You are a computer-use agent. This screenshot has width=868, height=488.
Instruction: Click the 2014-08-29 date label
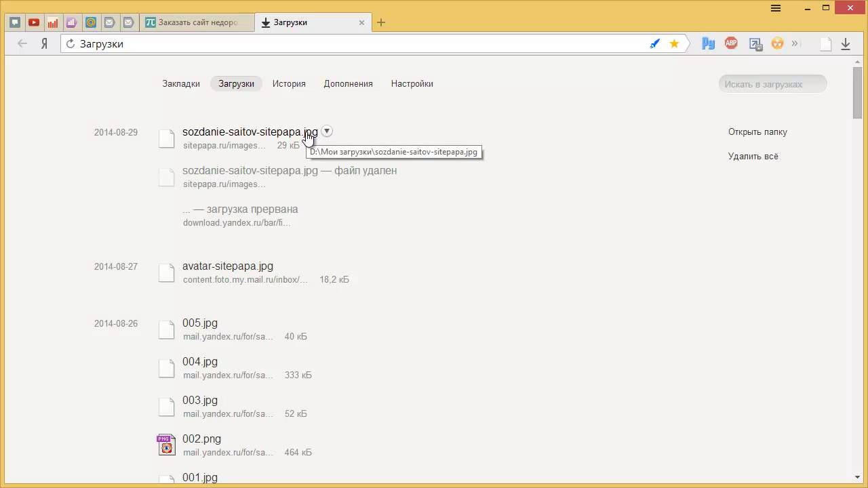coord(115,133)
